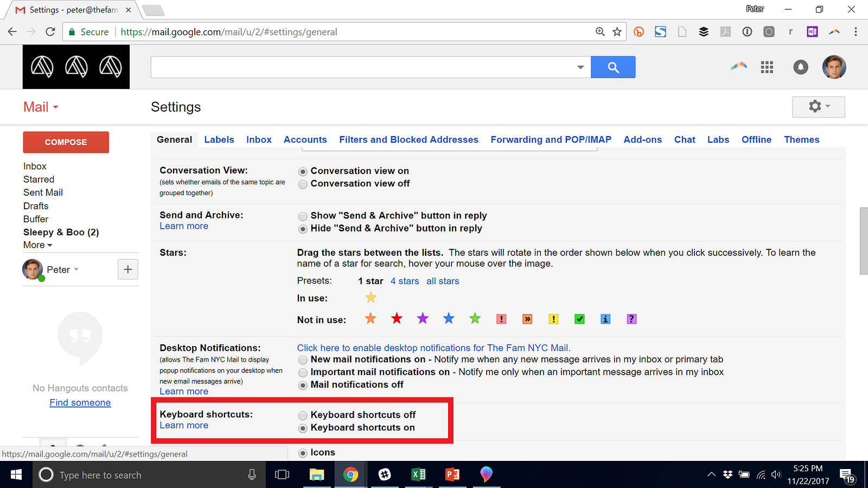
Task: Show search options dropdown arrow
Action: tap(580, 67)
